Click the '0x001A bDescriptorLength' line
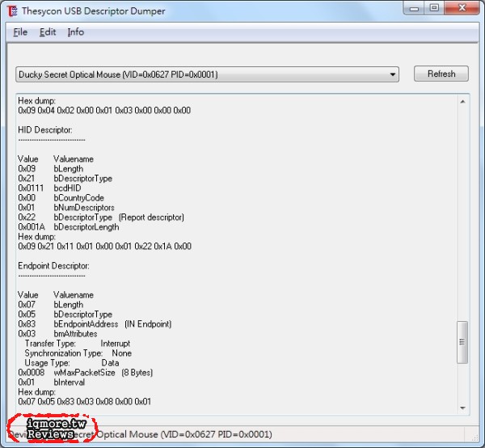The height and width of the screenshot is (448, 485). click(x=69, y=226)
